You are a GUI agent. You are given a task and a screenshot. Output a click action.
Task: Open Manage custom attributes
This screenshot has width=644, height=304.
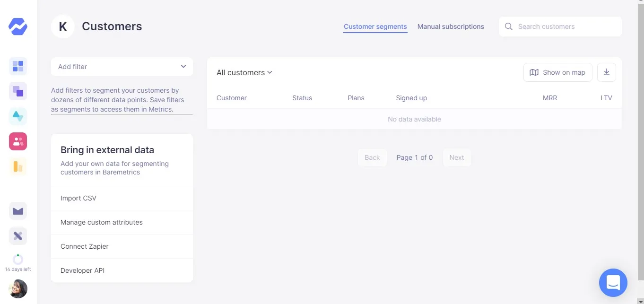122,222
